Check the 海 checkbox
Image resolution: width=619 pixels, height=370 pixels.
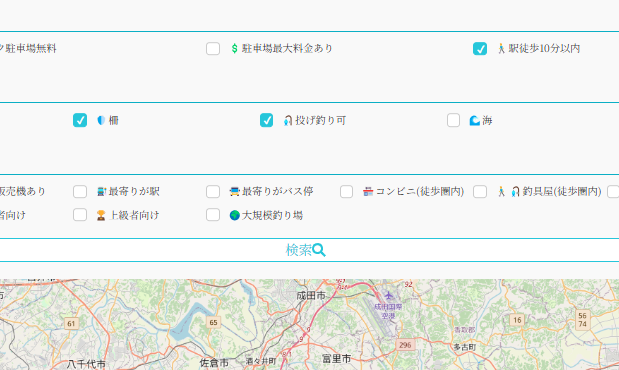(x=453, y=120)
